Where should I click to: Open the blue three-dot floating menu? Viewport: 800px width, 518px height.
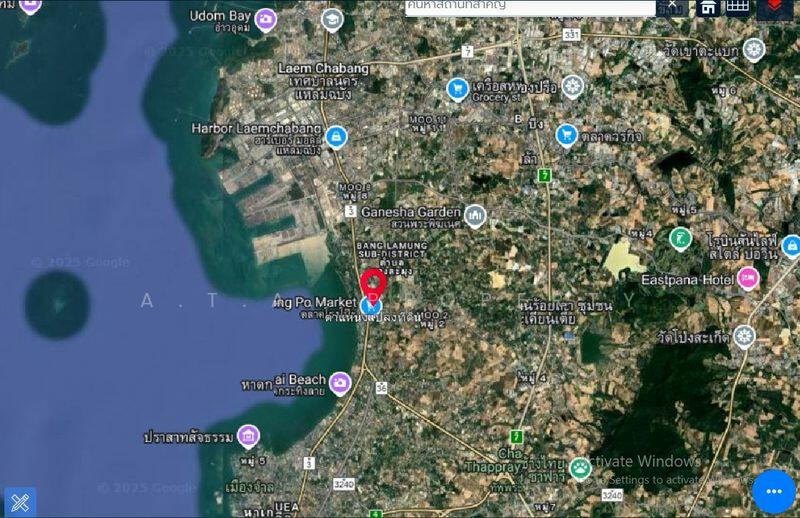point(773,491)
